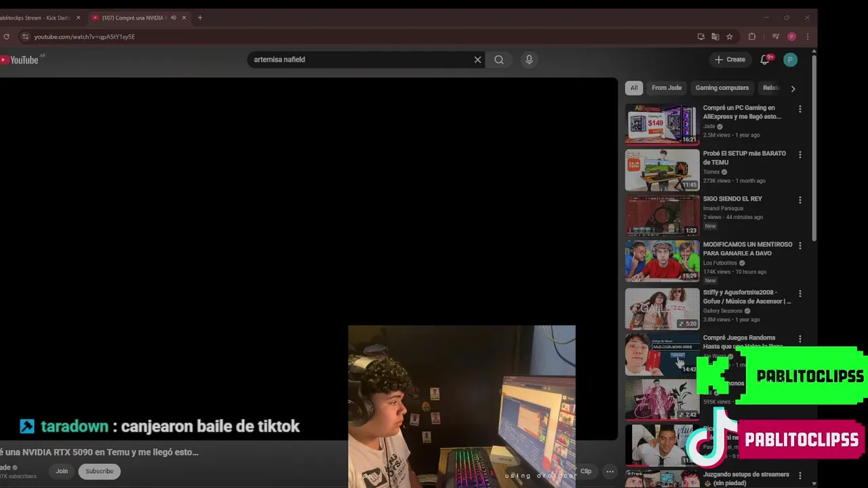This screenshot has width=868, height=488.
Task: Mute the YouTube tab via speaker icon
Action: tap(174, 18)
